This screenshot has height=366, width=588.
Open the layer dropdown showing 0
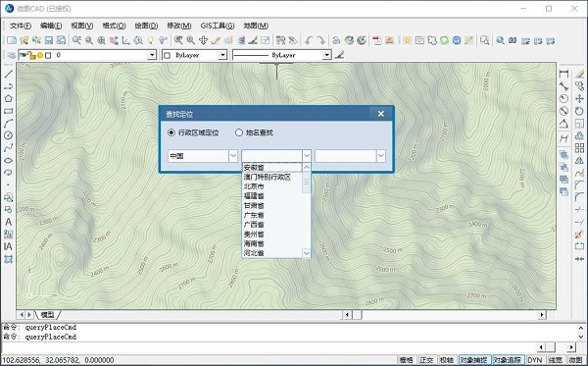point(152,55)
